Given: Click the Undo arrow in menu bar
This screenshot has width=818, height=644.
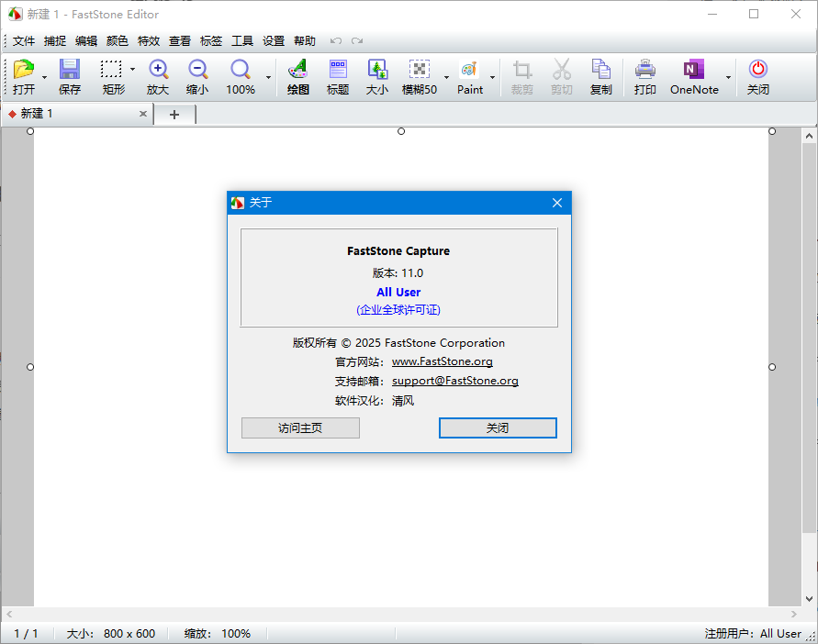Looking at the screenshot, I should pyautogui.click(x=336, y=40).
